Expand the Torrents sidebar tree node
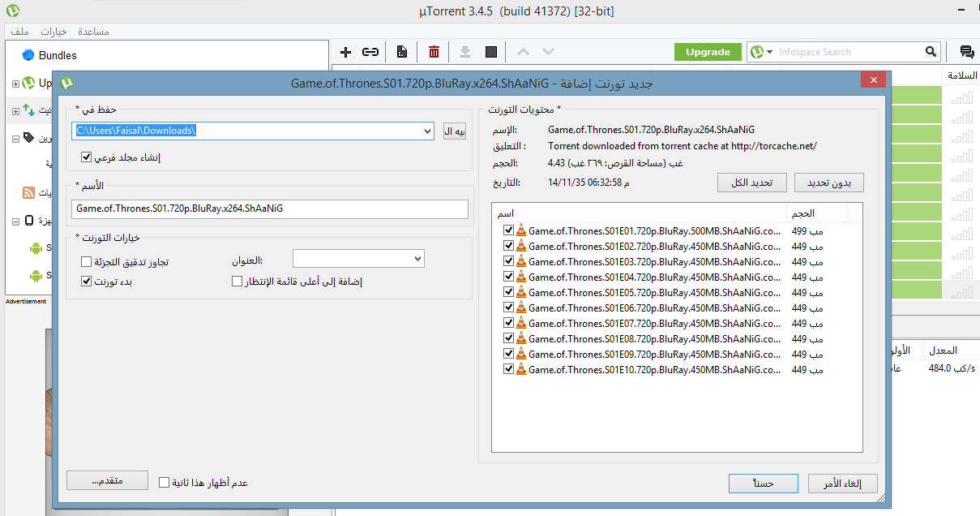Viewport: 980px width, 516px height. 15,110
